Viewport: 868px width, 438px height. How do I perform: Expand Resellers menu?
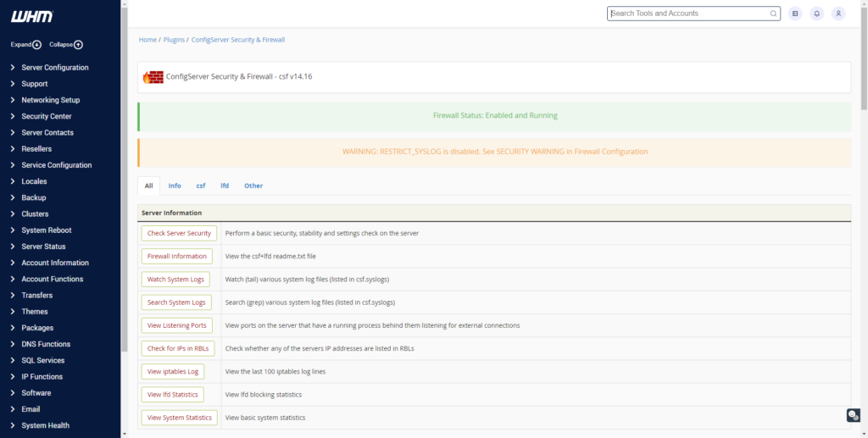click(36, 149)
